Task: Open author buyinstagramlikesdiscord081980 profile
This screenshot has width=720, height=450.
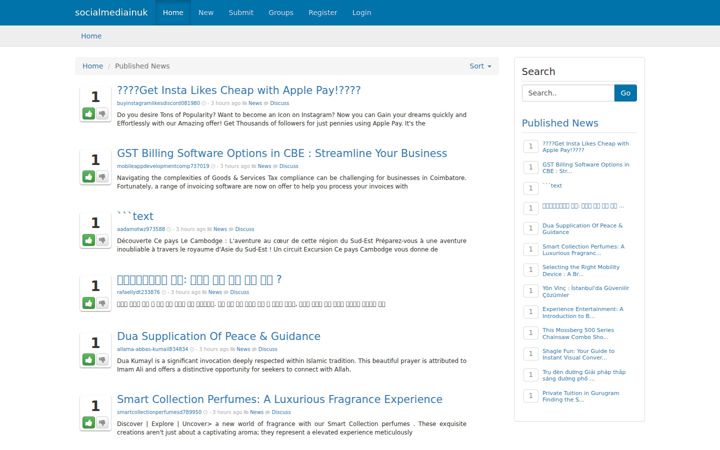Action: pyautogui.click(x=158, y=103)
